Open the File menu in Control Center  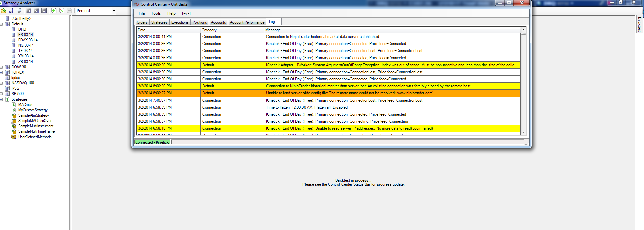click(x=142, y=13)
